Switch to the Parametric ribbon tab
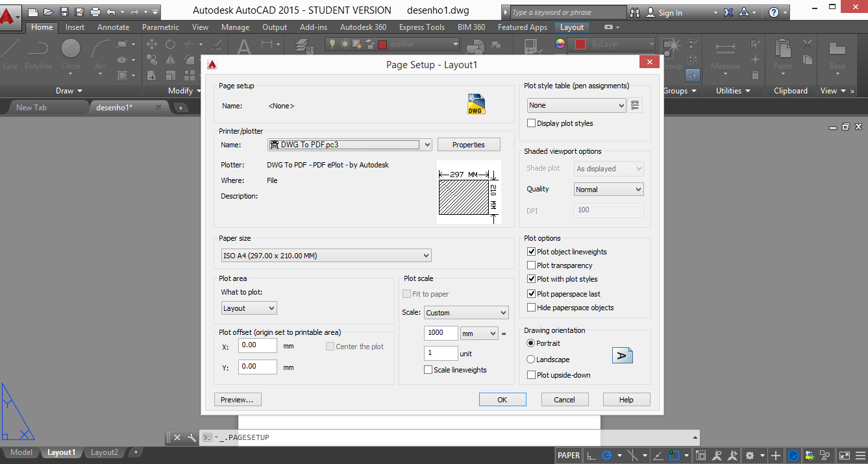This screenshot has height=464, width=868. pyautogui.click(x=161, y=27)
